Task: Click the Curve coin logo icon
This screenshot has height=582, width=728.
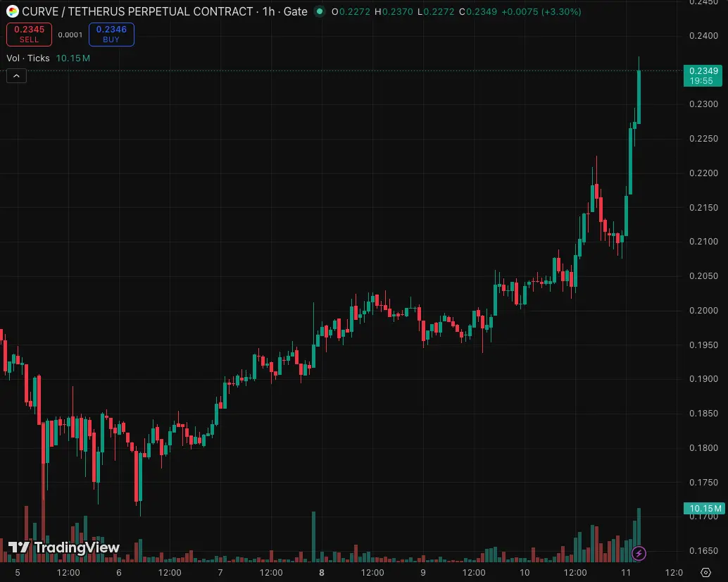Action: 13,11
